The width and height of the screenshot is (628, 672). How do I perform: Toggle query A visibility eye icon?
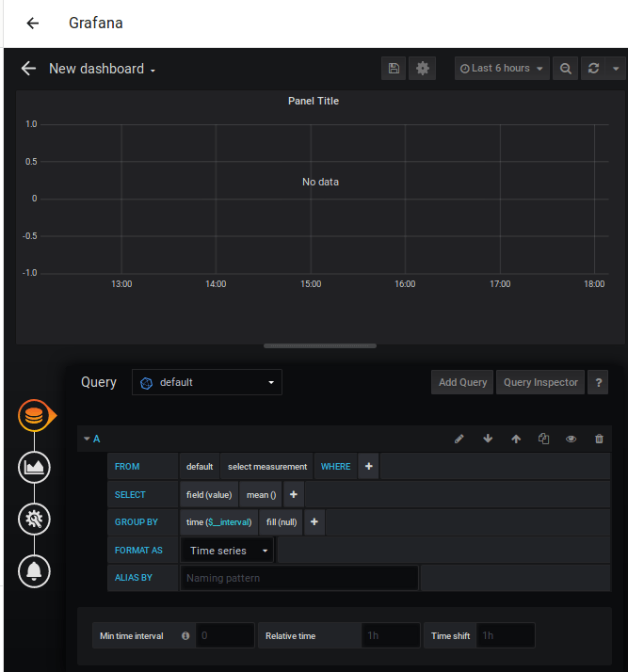click(x=571, y=439)
